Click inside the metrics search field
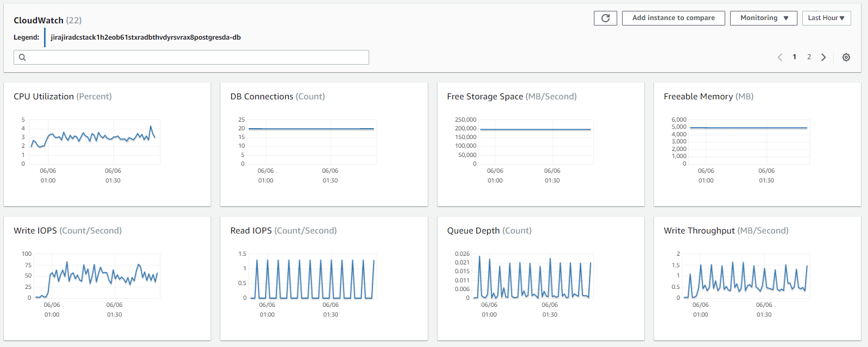Screen dimensions: 868x347 point(195,58)
